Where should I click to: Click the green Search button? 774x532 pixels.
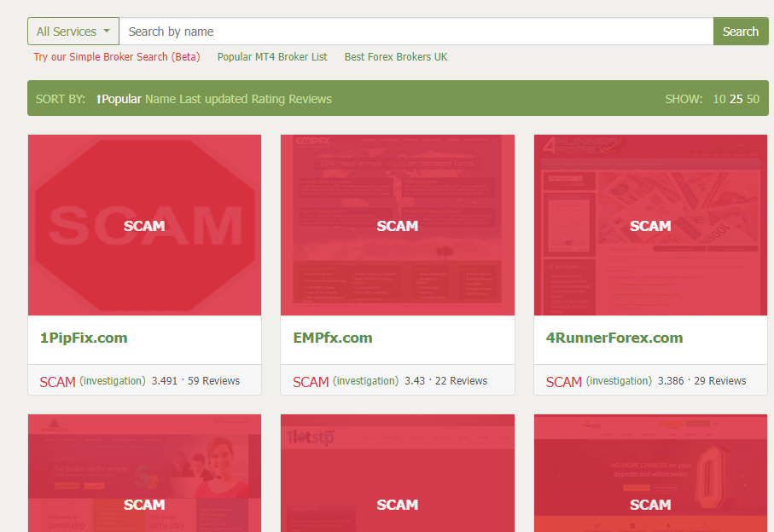tap(741, 32)
